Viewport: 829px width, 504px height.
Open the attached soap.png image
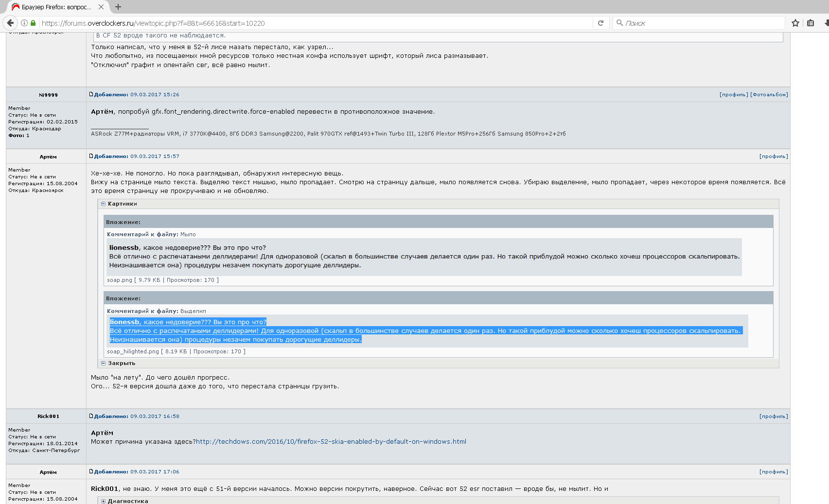[424, 257]
